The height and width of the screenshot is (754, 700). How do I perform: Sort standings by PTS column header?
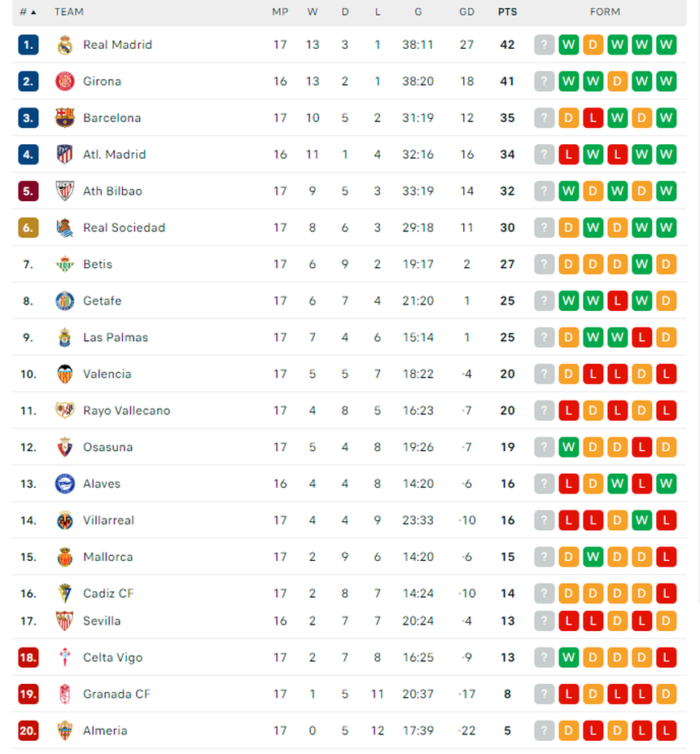[507, 12]
